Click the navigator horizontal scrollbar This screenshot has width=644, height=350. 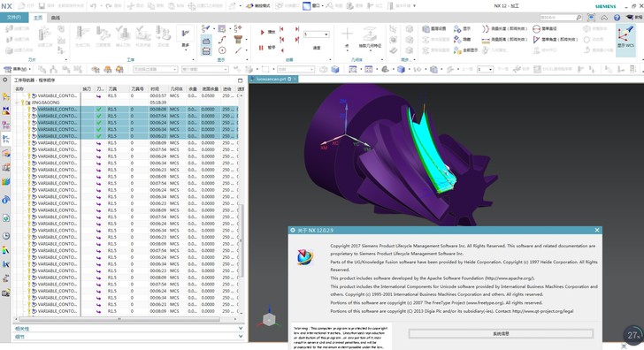(119, 319)
